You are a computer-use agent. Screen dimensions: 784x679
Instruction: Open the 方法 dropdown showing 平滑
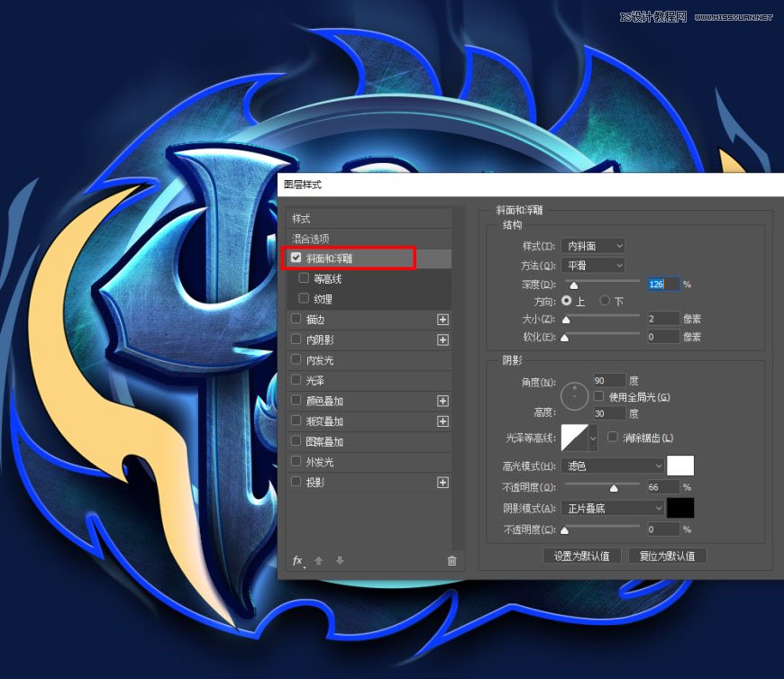592,265
